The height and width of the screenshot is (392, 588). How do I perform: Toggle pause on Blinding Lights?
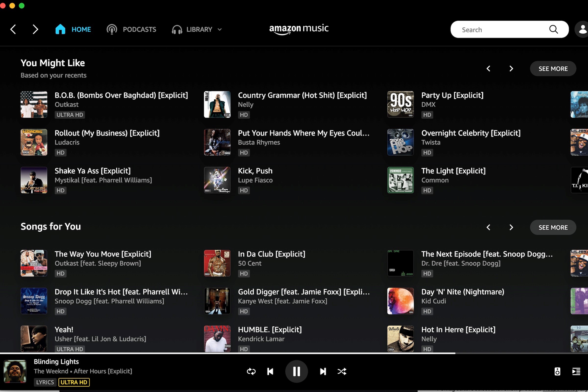[x=297, y=371]
